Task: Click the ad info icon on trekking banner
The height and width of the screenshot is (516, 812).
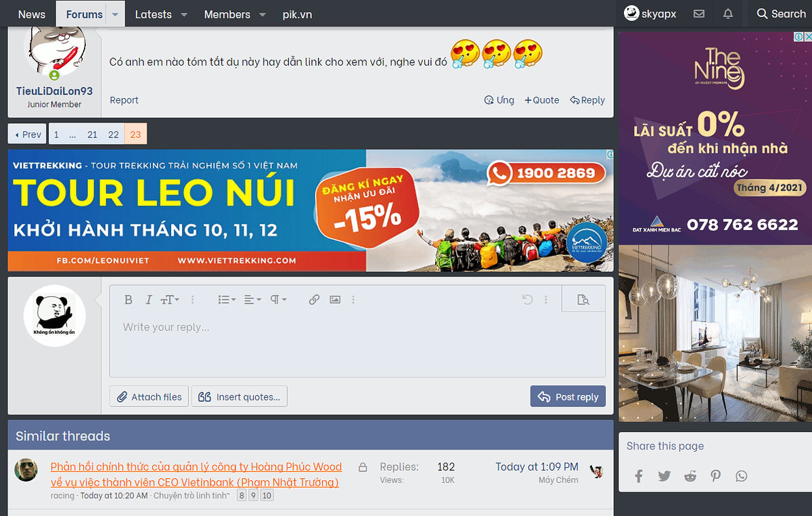Action: [x=610, y=154]
